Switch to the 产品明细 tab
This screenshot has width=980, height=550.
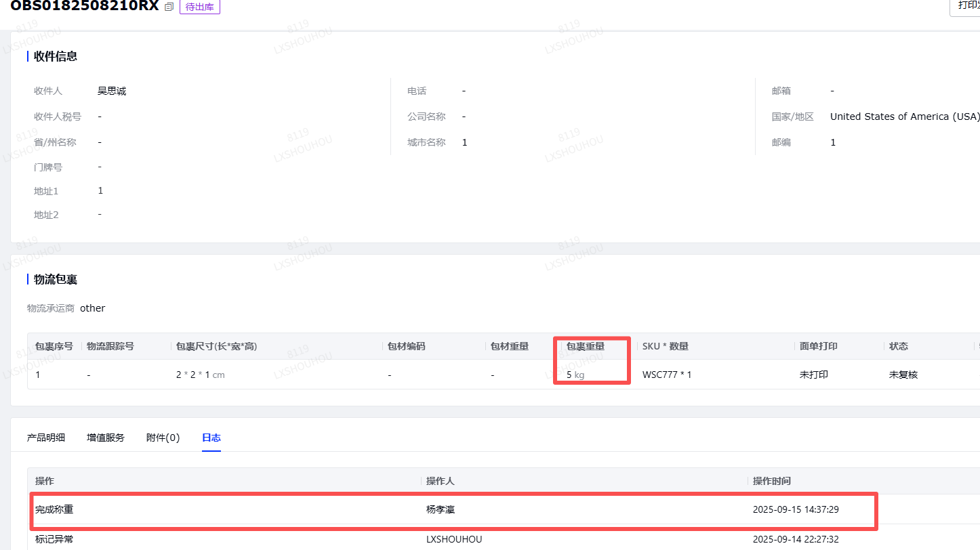[46, 438]
